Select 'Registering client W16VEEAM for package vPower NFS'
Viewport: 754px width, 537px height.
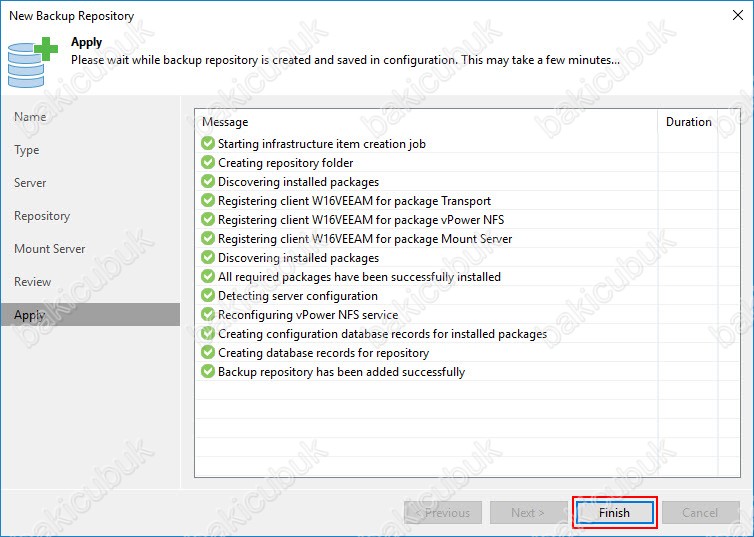click(x=361, y=220)
